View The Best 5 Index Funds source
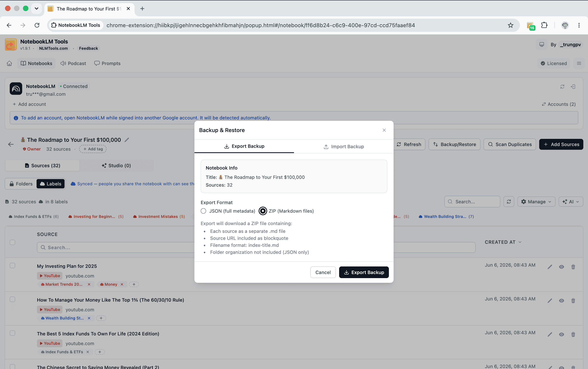This screenshot has width=588, height=369. tap(561, 334)
